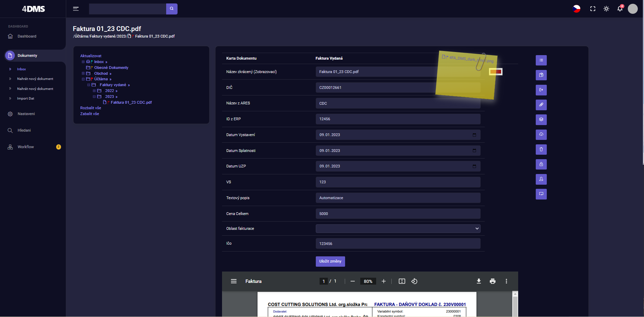Click the Rozbalit vše link
Image resolution: width=644 pixels, height=317 pixels.
coord(91,108)
